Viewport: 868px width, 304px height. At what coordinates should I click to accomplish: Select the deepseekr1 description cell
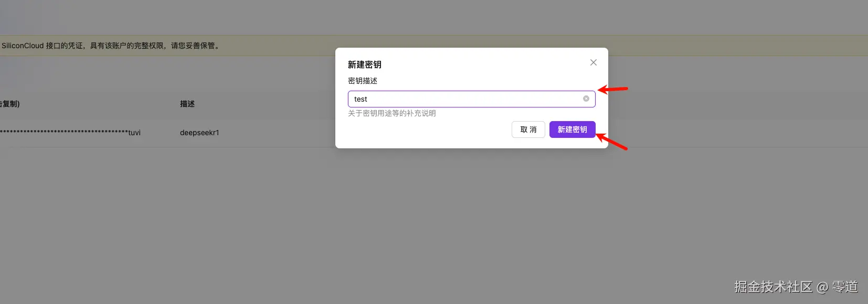coord(199,133)
